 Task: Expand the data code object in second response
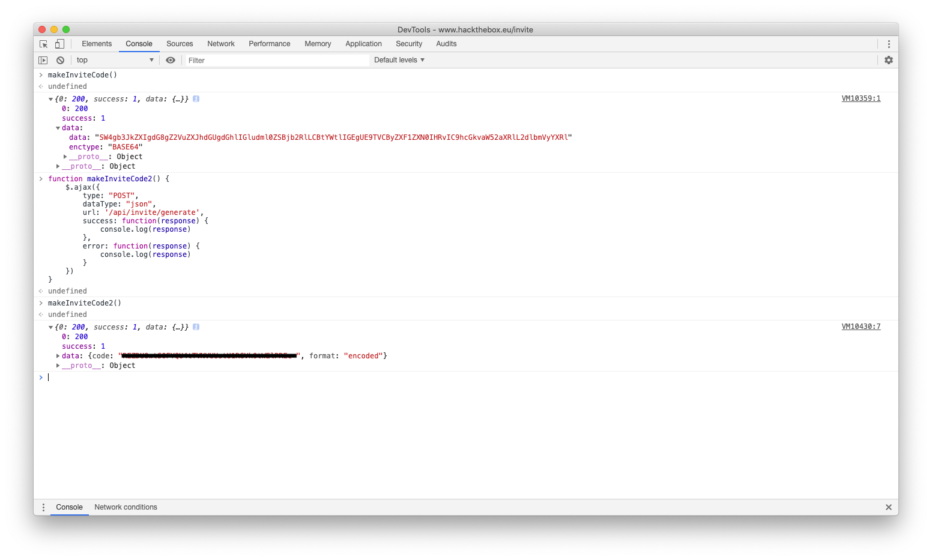coord(58,356)
